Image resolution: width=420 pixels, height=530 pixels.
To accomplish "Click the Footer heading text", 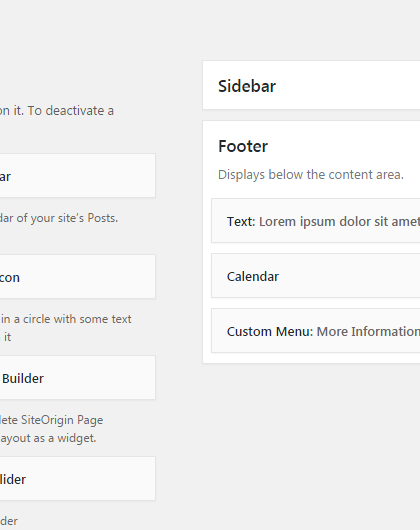I will click(243, 146).
